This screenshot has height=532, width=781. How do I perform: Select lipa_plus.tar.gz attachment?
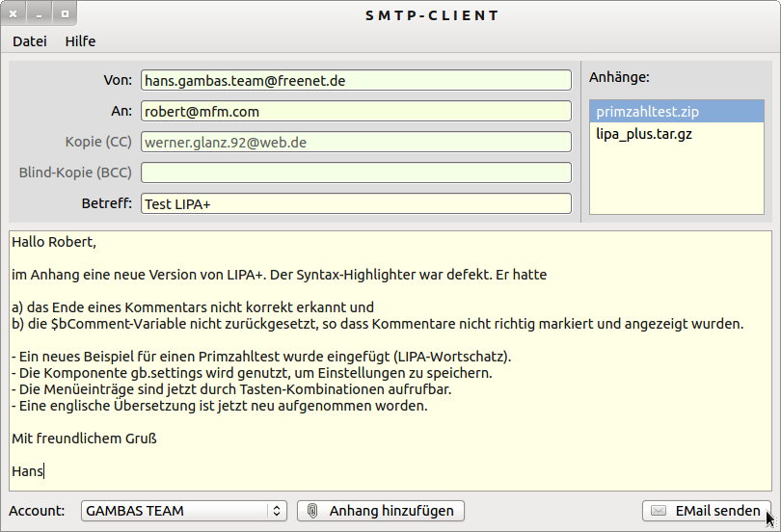tap(643, 134)
